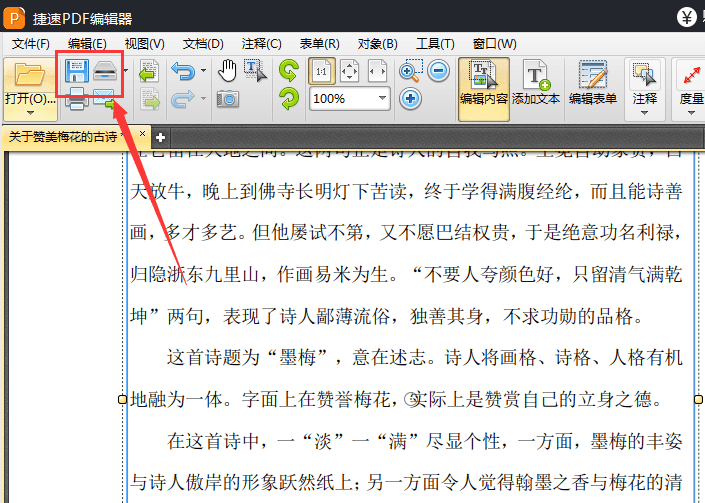Click the Undo arrow icon
The width and height of the screenshot is (705, 503).
point(183,71)
